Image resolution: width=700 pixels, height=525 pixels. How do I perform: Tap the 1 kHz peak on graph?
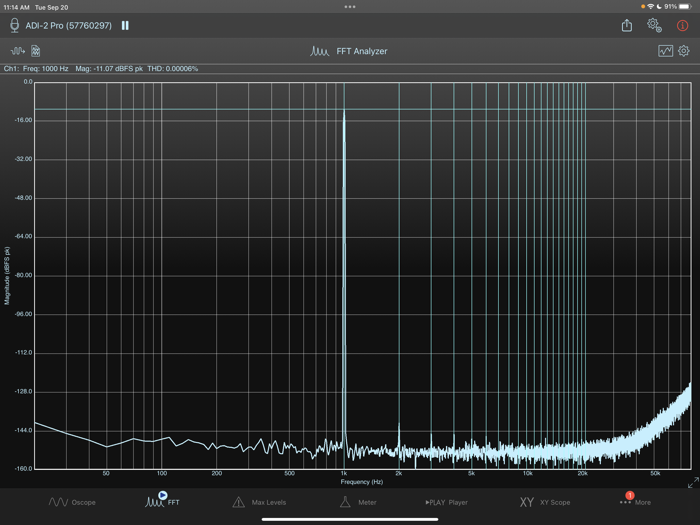coord(344,113)
